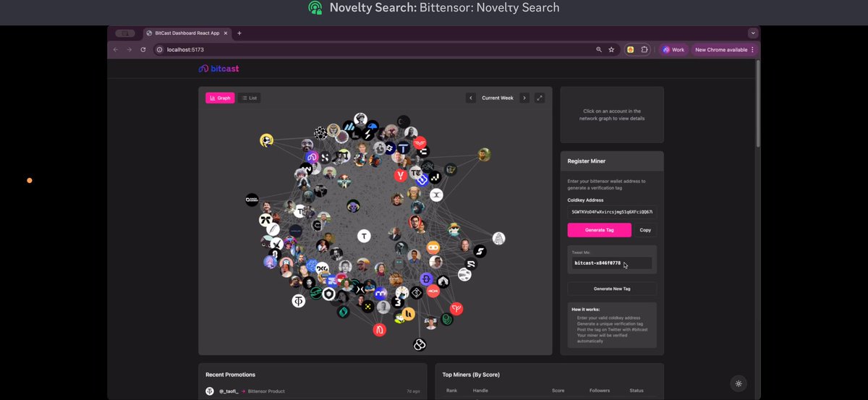Select the upper-right outlying avatar node
The height and width of the screenshot is (400, 868).
click(x=485, y=154)
